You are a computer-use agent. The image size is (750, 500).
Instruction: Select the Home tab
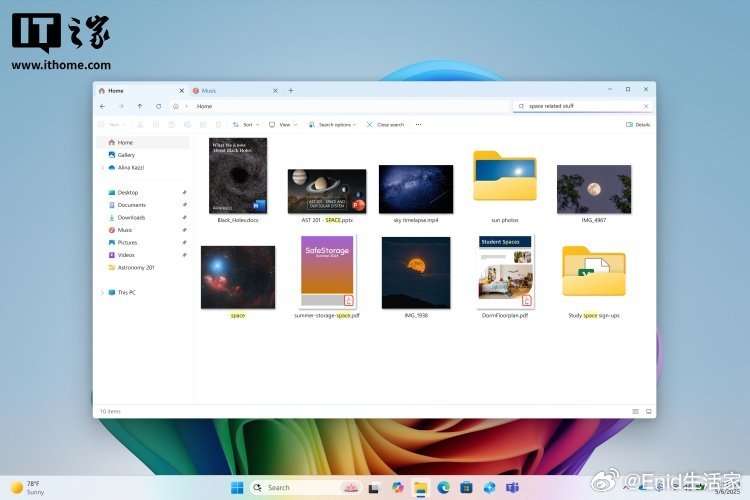click(141, 90)
